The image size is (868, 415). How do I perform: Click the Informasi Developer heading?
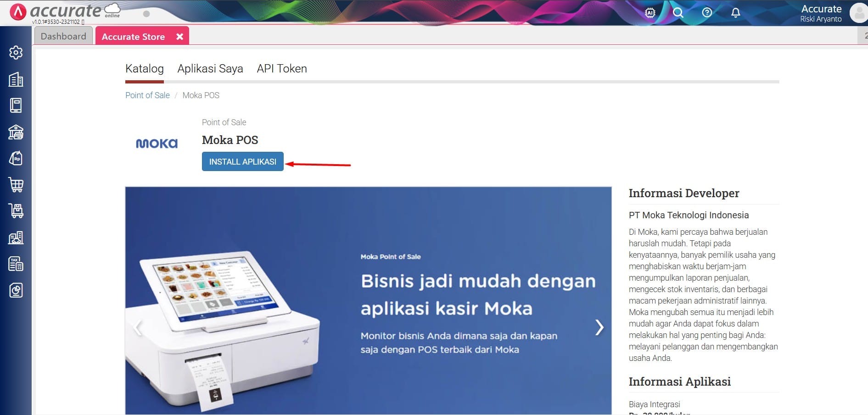point(684,193)
